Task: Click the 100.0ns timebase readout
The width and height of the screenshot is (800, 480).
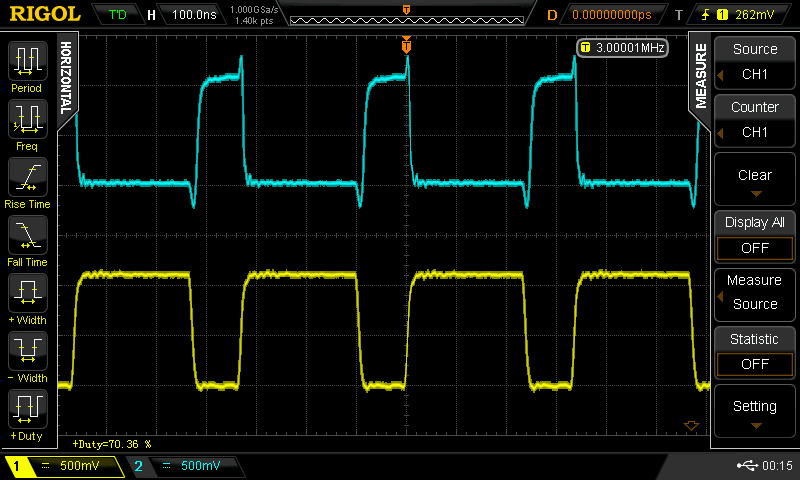Action: pyautogui.click(x=194, y=15)
